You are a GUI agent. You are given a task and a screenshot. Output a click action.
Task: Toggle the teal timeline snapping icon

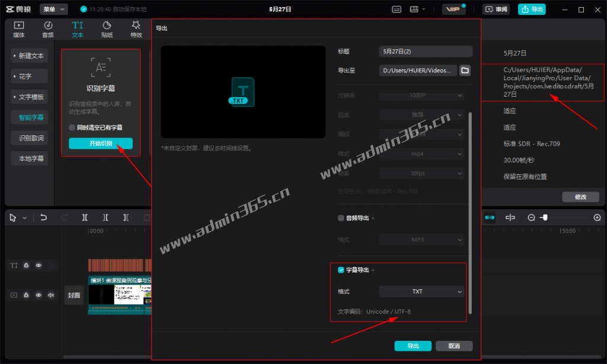coord(490,218)
